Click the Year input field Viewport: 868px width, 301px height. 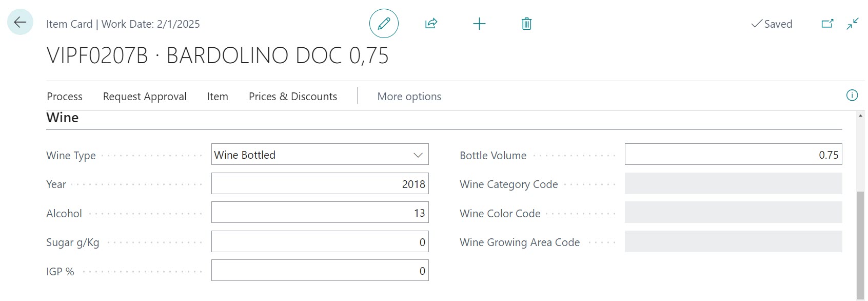click(320, 184)
